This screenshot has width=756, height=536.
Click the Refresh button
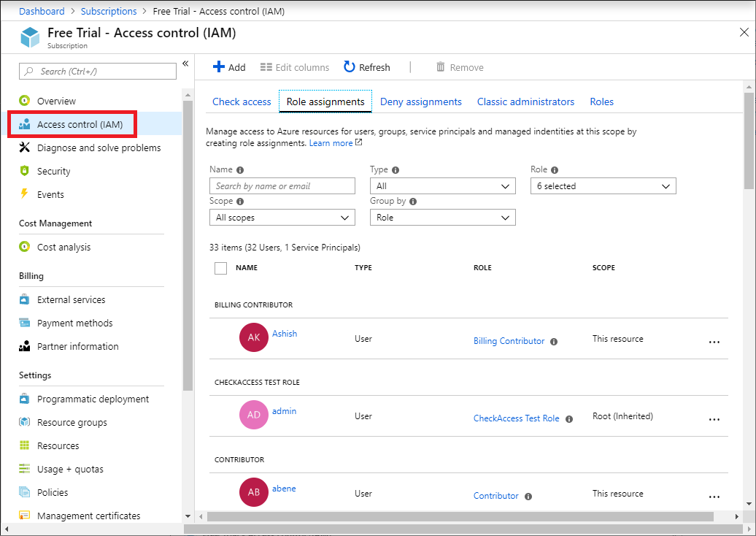coord(367,67)
